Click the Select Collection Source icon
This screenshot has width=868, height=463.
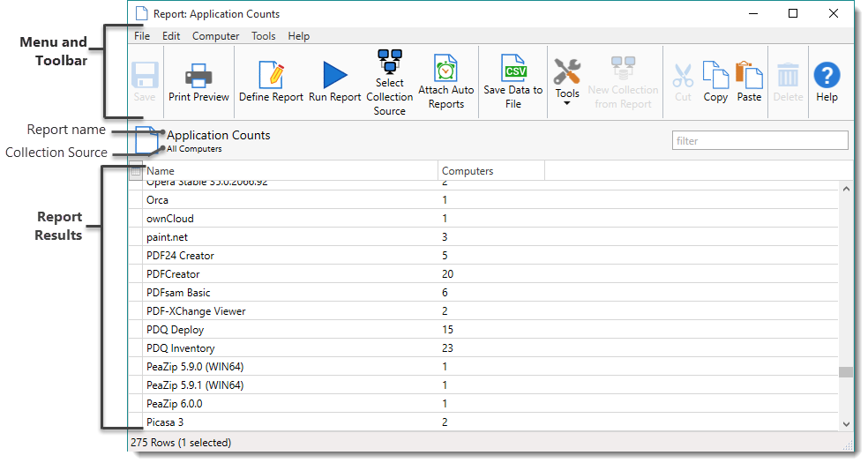click(x=389, y=62)
